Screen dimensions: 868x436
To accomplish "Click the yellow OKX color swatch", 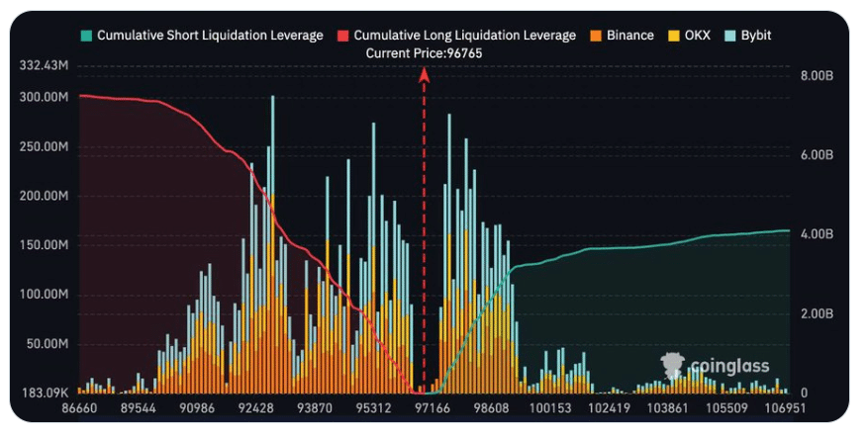I will [674, 36].
